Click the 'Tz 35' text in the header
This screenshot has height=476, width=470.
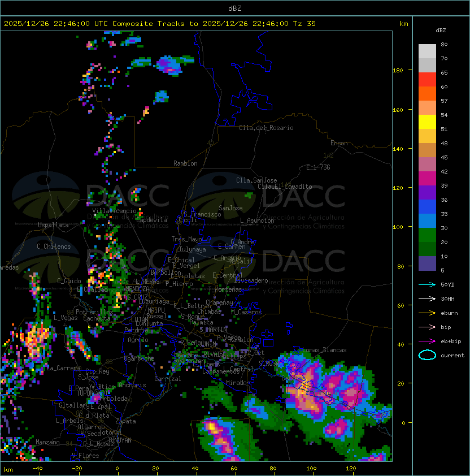[x=304, y=24]
